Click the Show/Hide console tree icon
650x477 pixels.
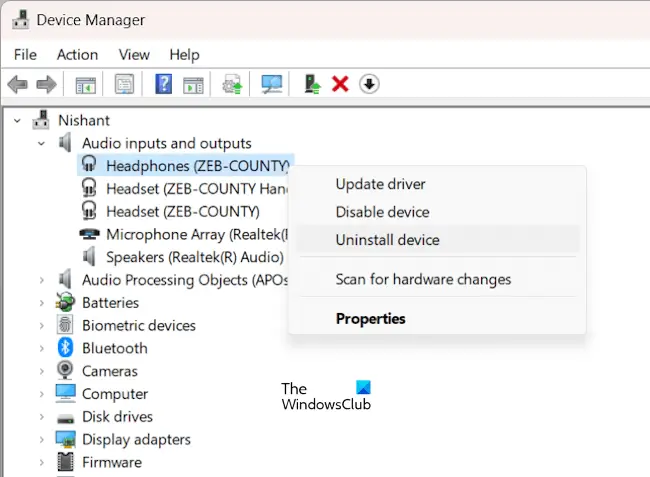[86, 85]
